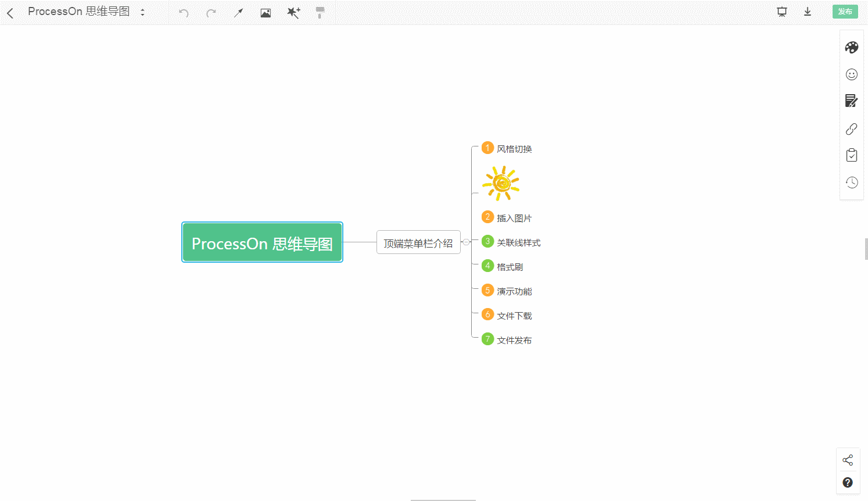Share the mind map via the share icon
This screenshot has height=501, width=868.
tap(848, 459)
